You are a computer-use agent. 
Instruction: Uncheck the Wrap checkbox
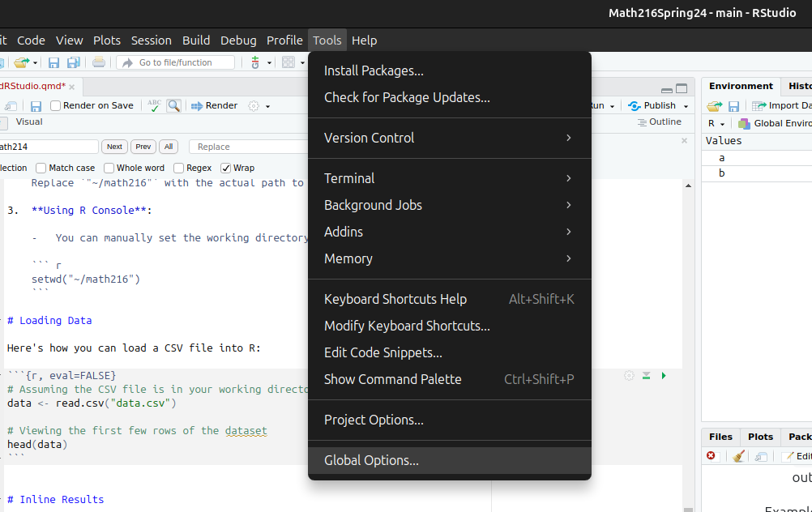(x=226, y=168)
